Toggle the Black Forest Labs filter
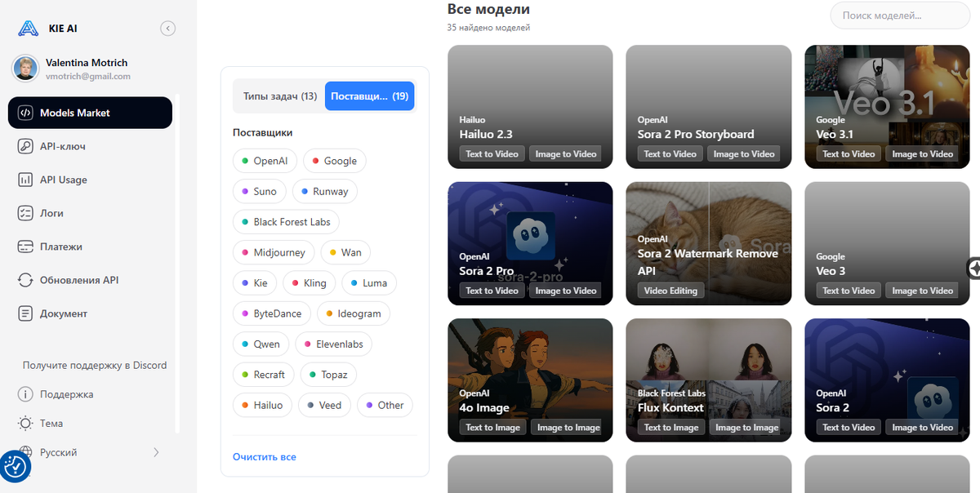 [286, 222]
